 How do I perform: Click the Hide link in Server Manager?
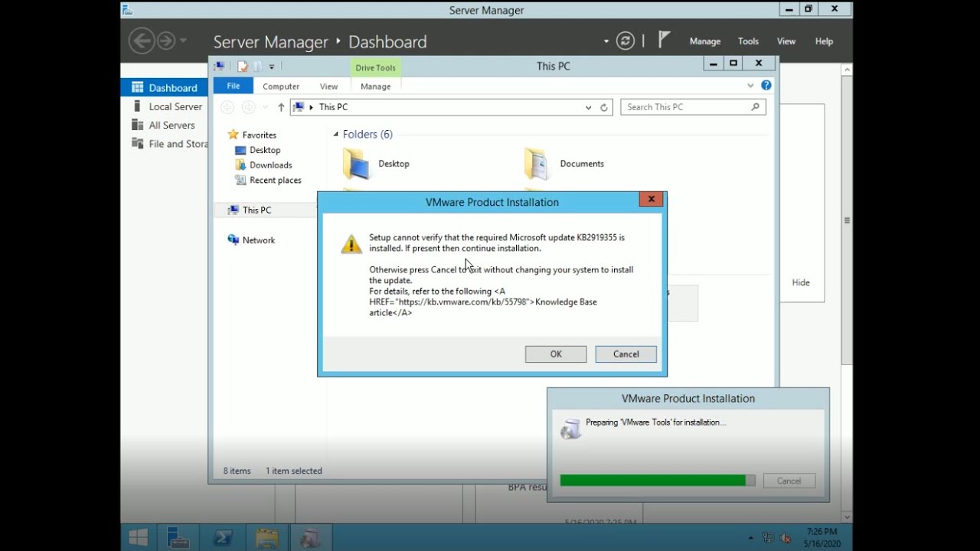pos(801,282)
